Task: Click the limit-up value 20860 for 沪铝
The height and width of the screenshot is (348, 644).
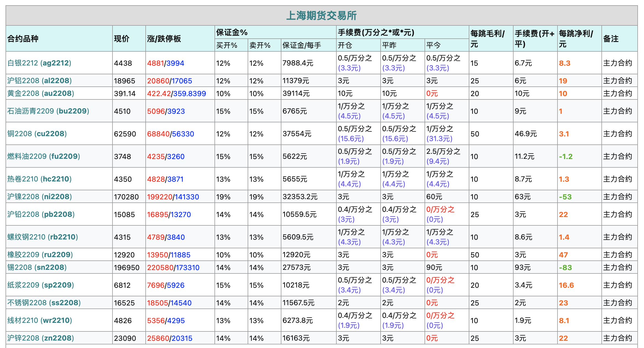Action: [x=158, y=81]
